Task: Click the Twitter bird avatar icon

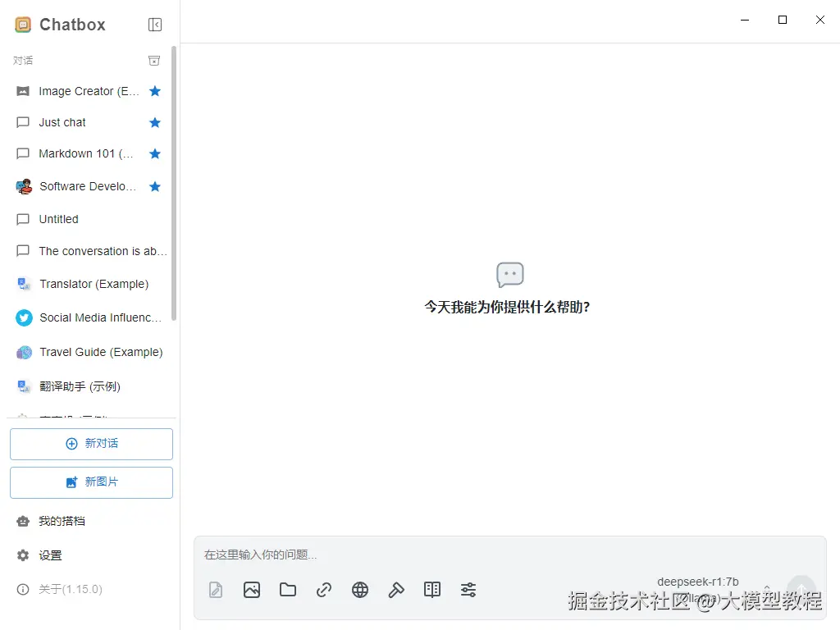Action: (x=24, y=317)
